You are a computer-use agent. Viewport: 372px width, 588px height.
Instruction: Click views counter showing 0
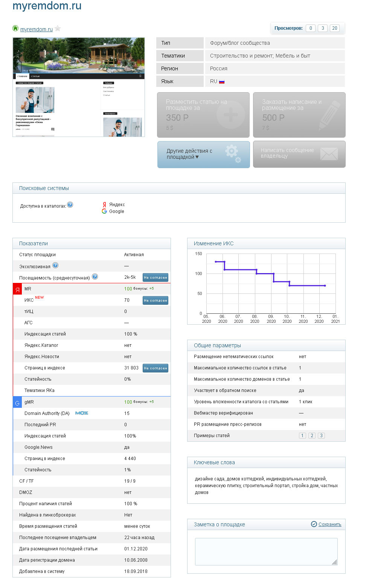311,28
